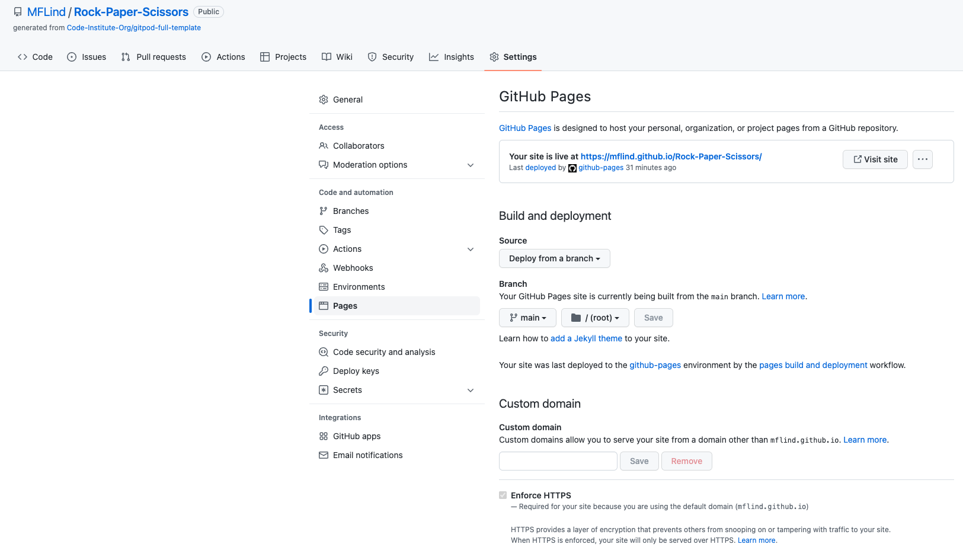Click the Email notifications envelope icon
This screenshot has height=560, width=963.
324,455
